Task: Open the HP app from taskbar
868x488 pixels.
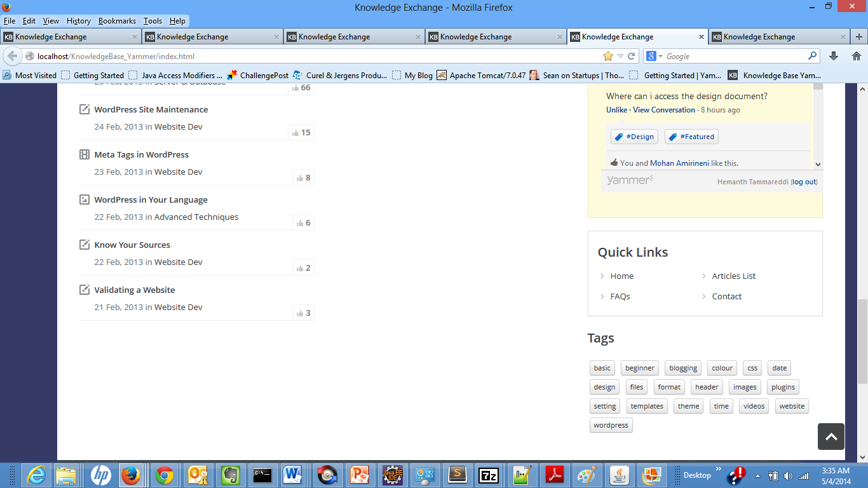Action: [x=100, y=475]
